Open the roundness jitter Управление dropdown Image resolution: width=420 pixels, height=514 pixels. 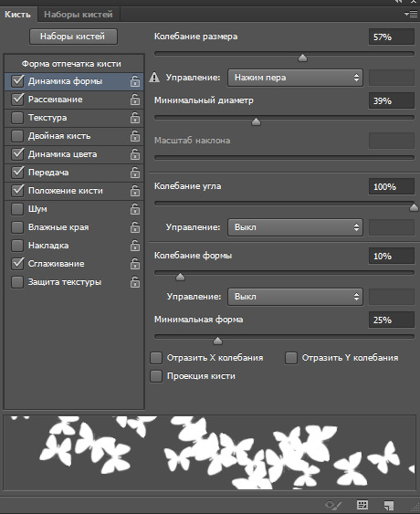(295, 297)
